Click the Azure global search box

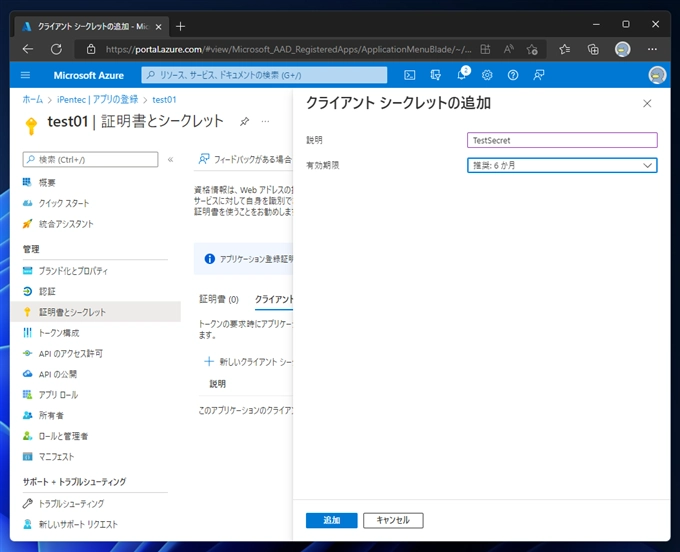(x=264, y=75)
